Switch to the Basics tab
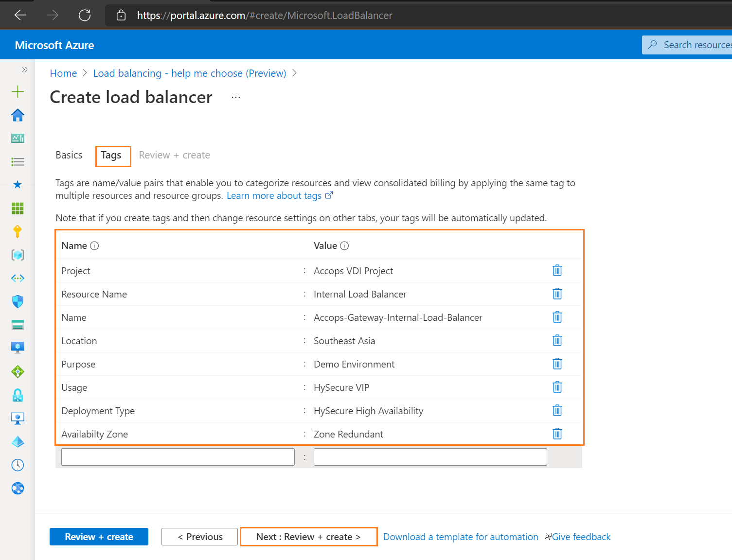This screenshot has width=732, height=560. tap(69, 155)
